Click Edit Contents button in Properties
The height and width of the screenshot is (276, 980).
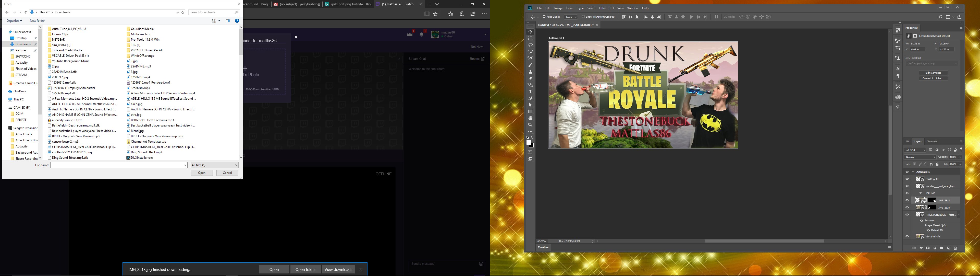tap(933, 72)
